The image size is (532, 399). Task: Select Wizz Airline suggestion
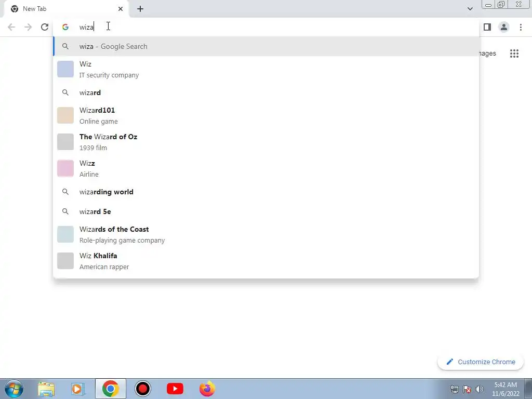point(266,168)
